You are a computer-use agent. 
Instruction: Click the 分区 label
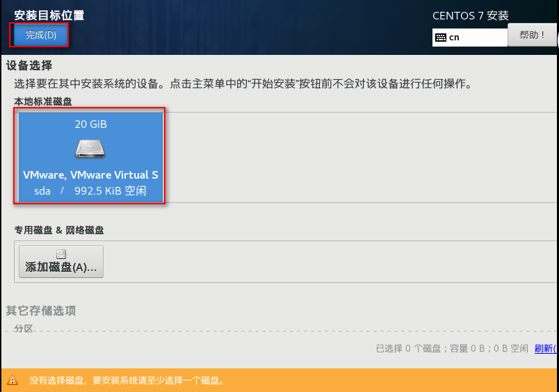24,328
